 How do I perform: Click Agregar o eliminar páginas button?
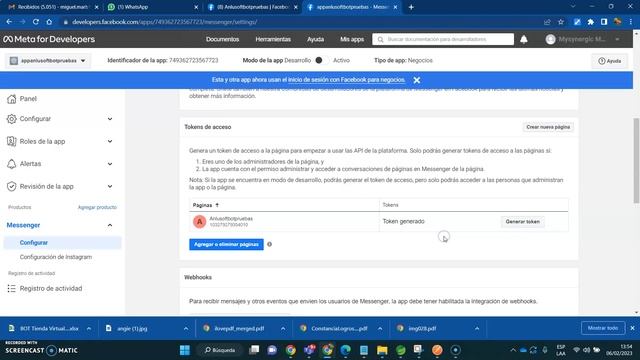tap(226, 244)
